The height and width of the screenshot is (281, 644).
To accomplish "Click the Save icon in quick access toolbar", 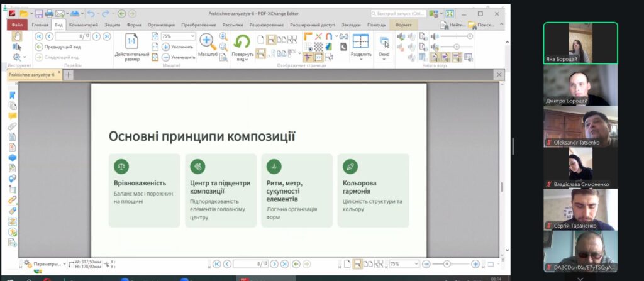I will [x=39, y=13].
